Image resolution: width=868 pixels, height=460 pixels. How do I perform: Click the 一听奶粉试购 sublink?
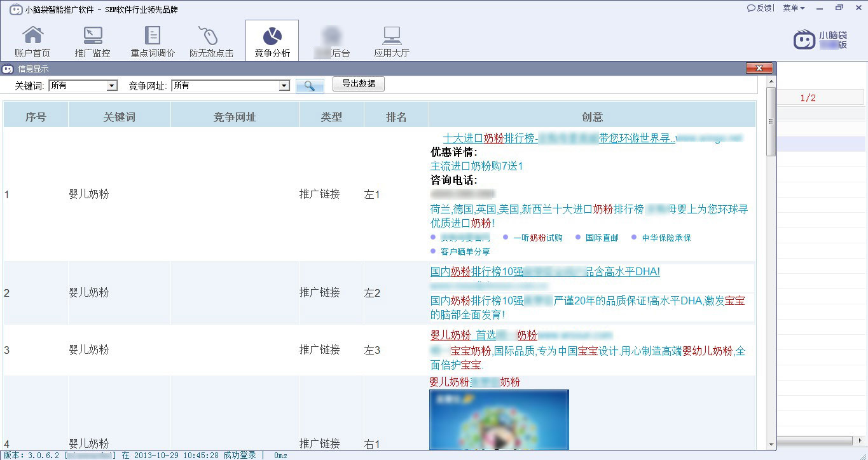[538, 238]
